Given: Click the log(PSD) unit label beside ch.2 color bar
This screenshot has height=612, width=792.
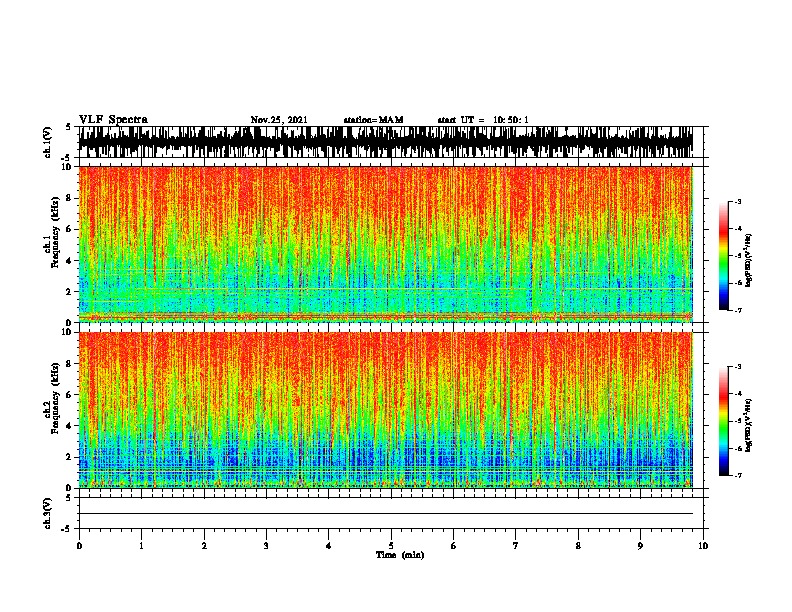Looking at the screenshot, I should (749, 425).
